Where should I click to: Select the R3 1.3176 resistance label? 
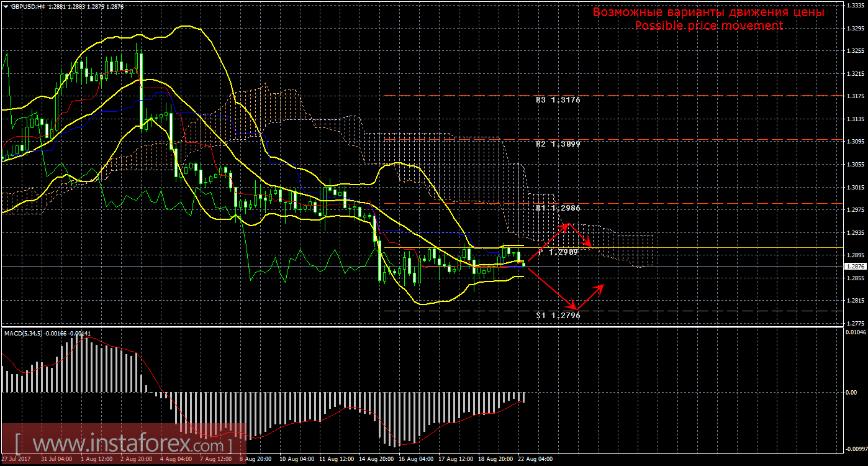[558, 99]
